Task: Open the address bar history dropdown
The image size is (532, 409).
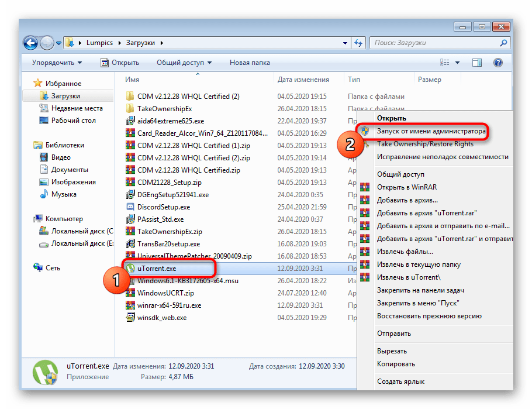Action: click(x=345, y=43)
